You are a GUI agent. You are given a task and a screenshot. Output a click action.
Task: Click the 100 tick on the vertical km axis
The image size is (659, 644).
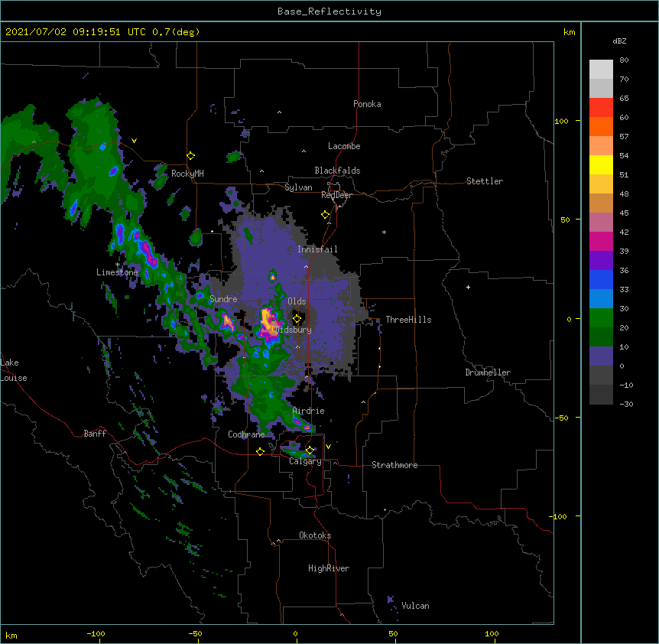(561, 121)
